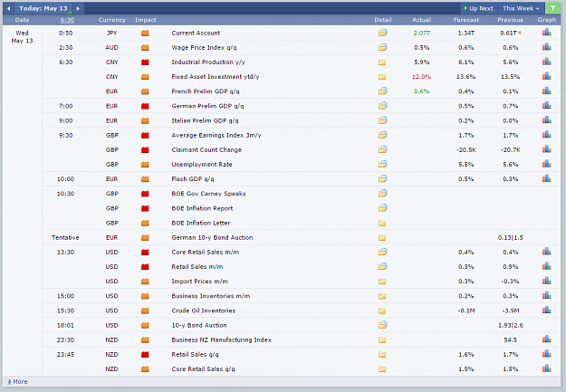The height and width of the screenshot is (392, 566).
Task: Open the This Week dropdown
Action: click(521, 8)
